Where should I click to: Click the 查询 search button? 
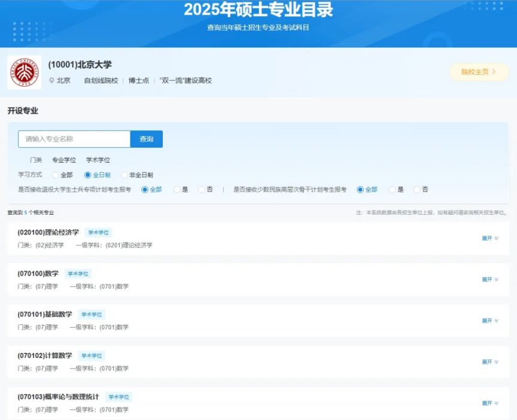coord(147,139)
